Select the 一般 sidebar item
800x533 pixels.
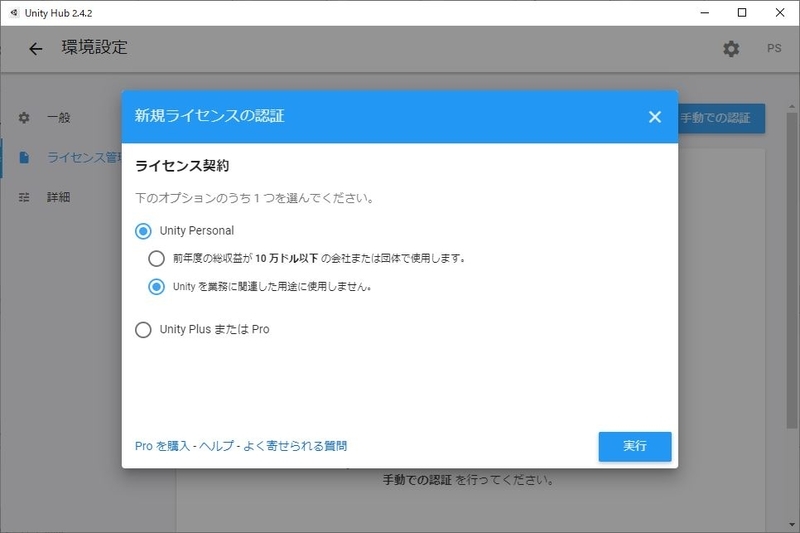pos(59,118)
